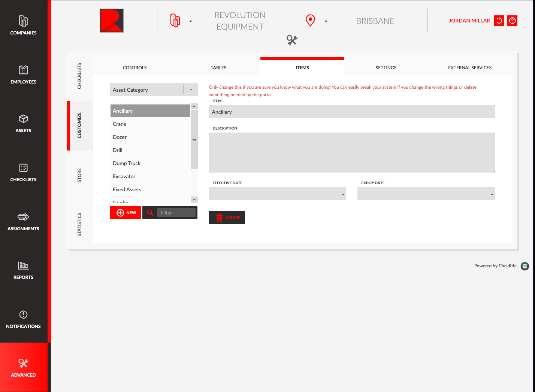This screenshot has width=535, height=392.
Task: Select the vertical Customize tab
Action: [79, 125]
